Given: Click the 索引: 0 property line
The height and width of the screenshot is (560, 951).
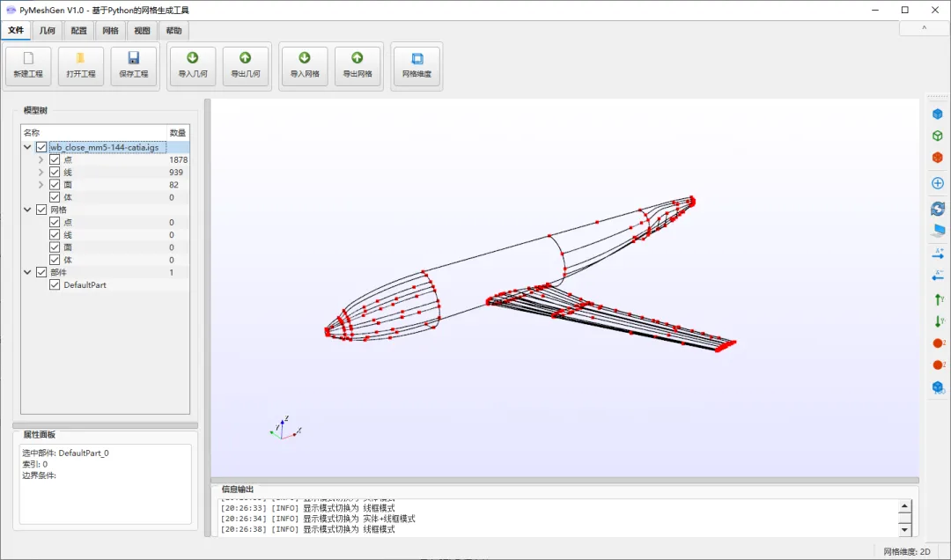Looking at the screenshot, I should point(34,464).
